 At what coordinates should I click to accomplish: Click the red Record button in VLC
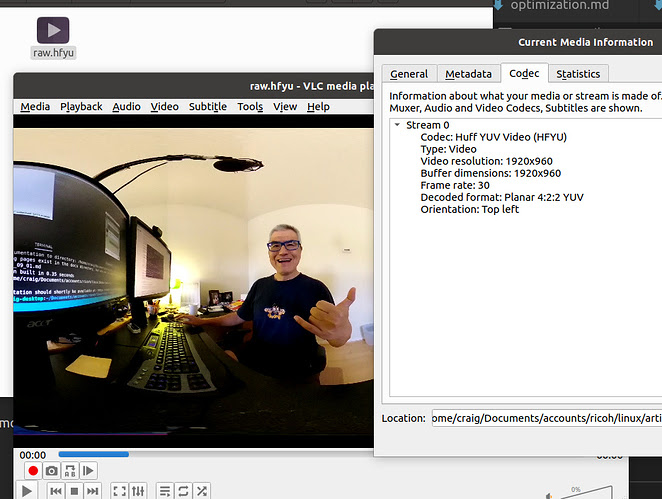coord(33,470)
